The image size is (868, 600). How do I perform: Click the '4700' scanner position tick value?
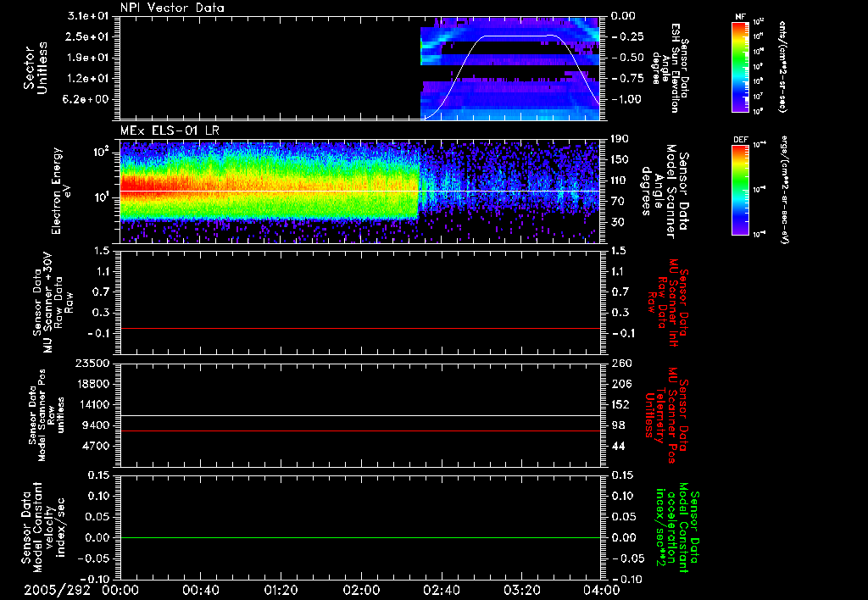(95, 446)
